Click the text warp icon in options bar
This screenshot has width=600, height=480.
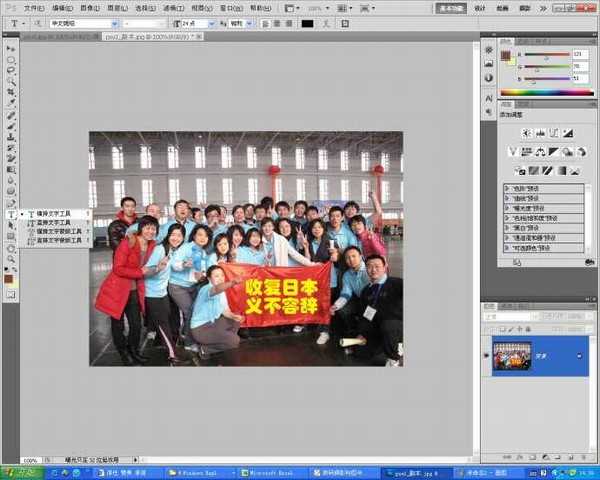pos(323,23)
